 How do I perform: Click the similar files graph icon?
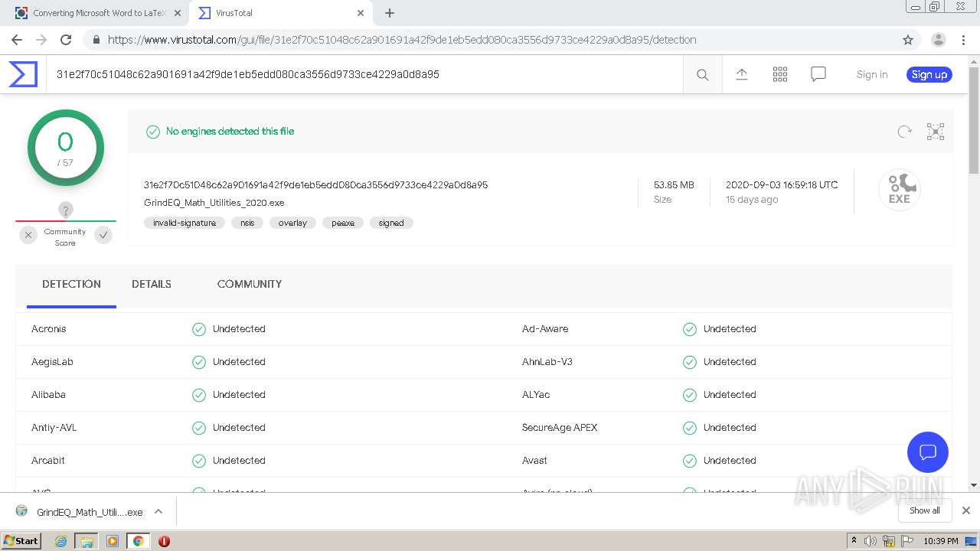pyautogui.click(x=935, y=132)
